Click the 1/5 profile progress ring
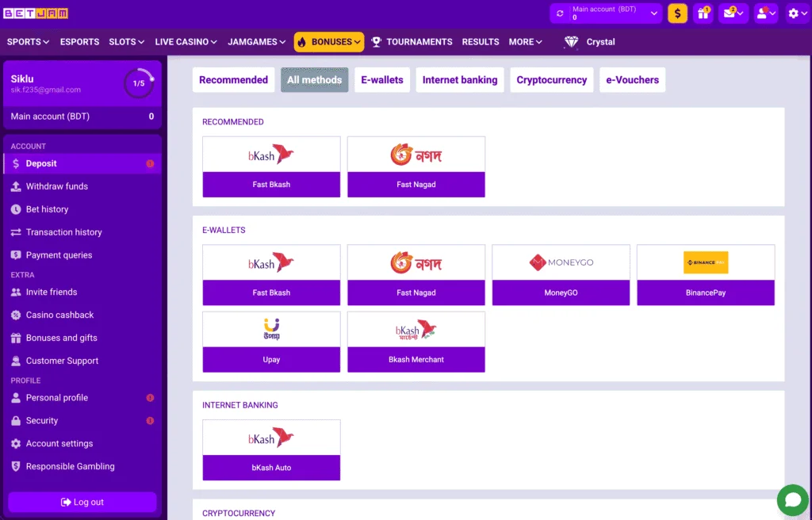 (139, 83)
